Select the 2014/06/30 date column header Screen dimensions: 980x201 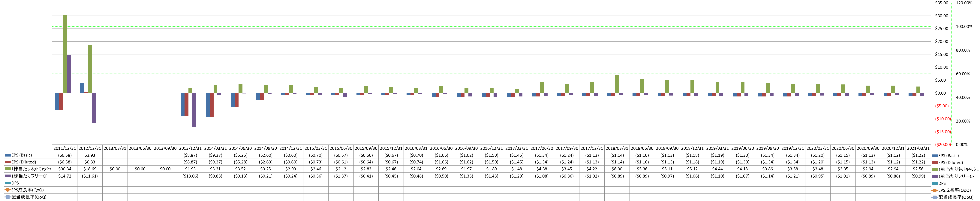pyautogui.click(x=240, y=148)
